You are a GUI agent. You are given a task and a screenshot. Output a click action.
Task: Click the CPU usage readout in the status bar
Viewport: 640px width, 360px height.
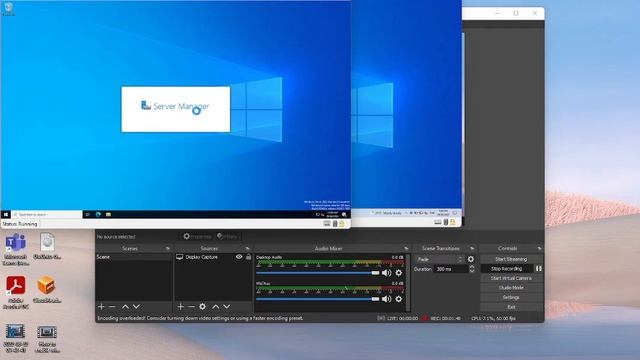[x=493, y=318]
